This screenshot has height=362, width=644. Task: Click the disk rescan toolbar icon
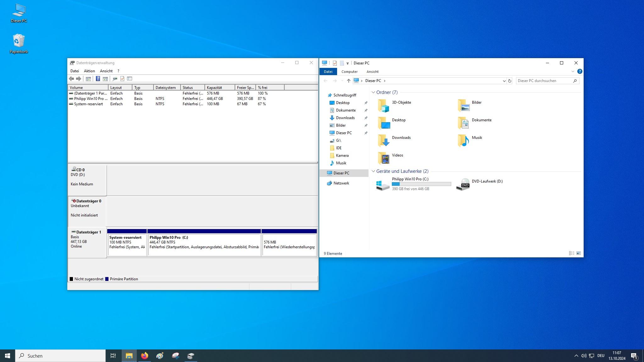pos(115,79)
